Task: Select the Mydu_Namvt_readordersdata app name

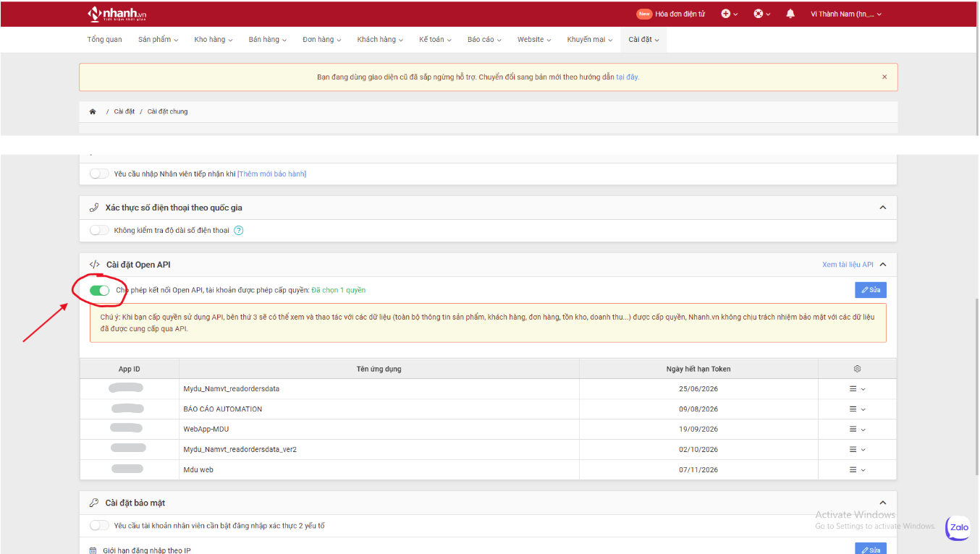Action: pyautogui.click(x=232, y=389)
